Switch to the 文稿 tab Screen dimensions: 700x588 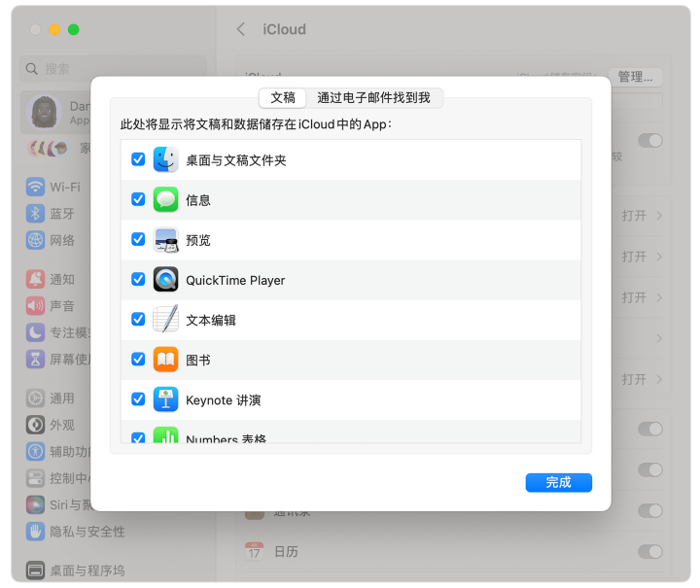pos(283,97)
